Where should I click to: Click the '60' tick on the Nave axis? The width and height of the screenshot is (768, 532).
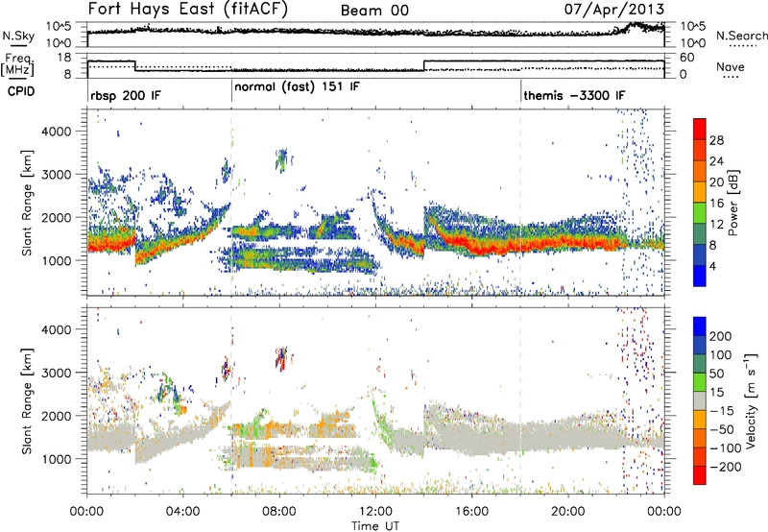click(x=687, y=58)
